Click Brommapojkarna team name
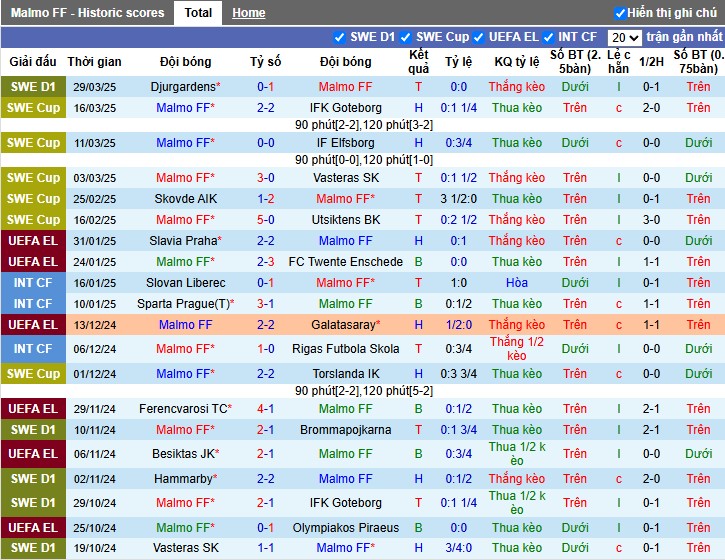The image size is (725, 560). pos(346,430)
